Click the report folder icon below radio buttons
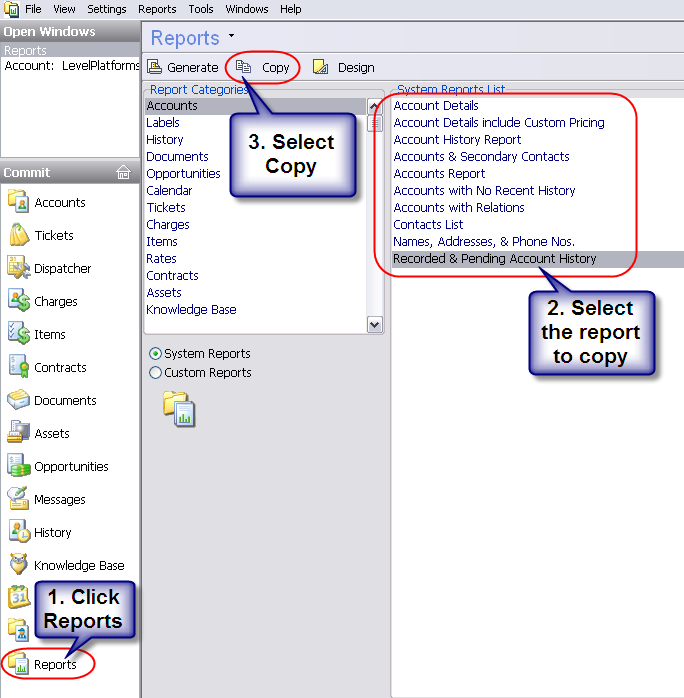 (180, 408)
